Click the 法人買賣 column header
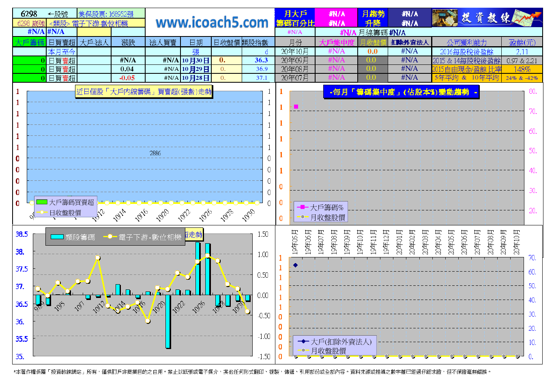Viewport: 554px width, 392px height. pyautogui.click(x=163, y=42)
